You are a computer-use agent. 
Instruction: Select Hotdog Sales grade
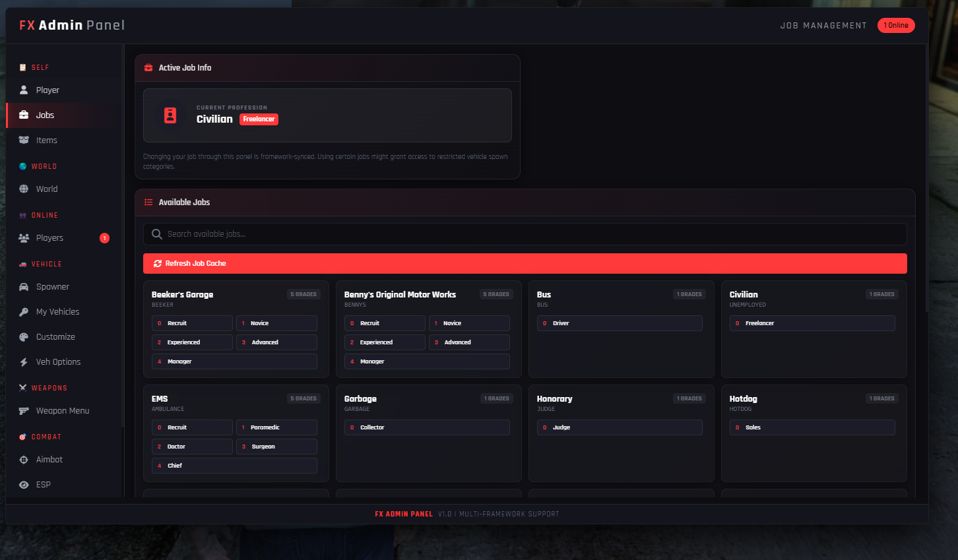[812, 427]
